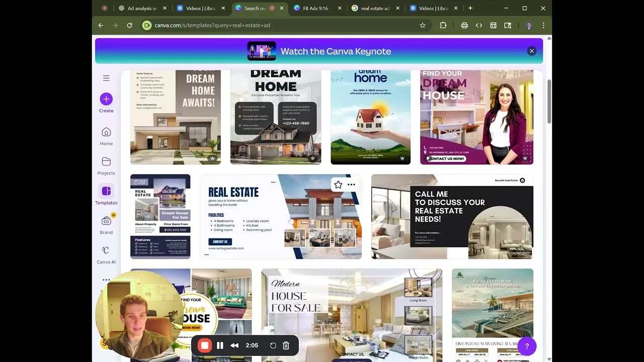Reload the Canva page
The image size is (644, 362).
(x=129, y=25)
